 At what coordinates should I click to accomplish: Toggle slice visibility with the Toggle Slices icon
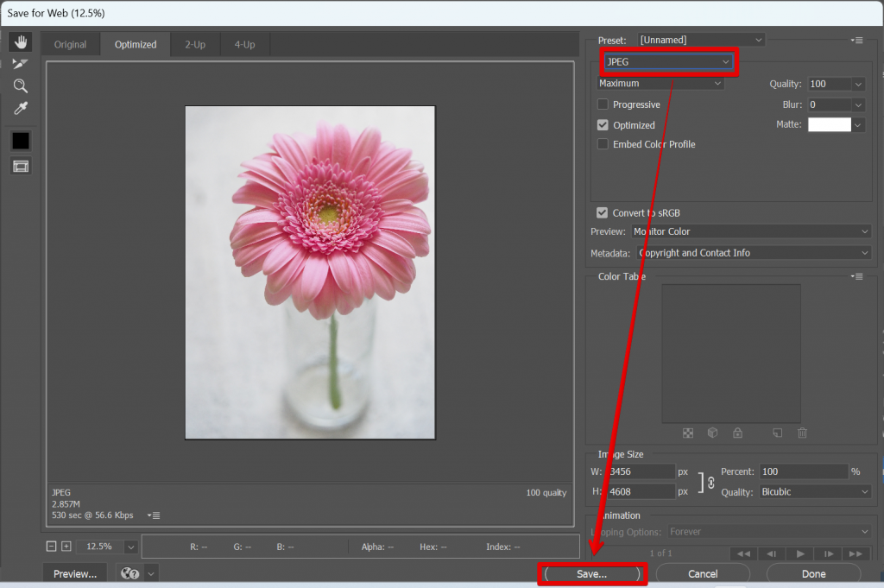[20, 166]
